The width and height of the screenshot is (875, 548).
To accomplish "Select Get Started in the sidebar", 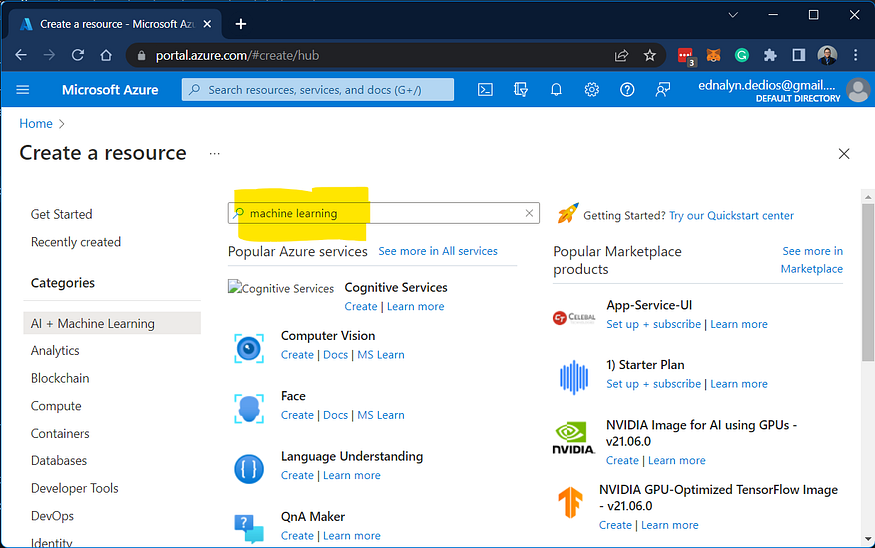I will (x=61, y=214).
